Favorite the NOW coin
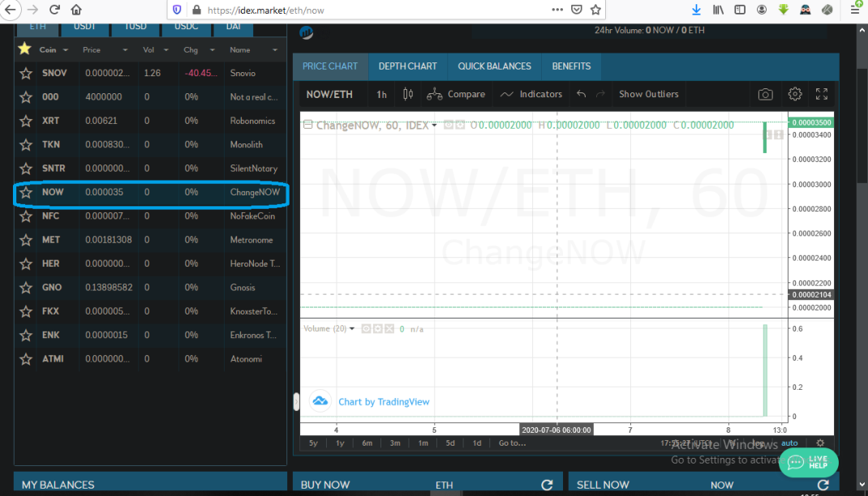Image resolution: width=868 pixels, height=496 pixels. [x=25, y=192]
